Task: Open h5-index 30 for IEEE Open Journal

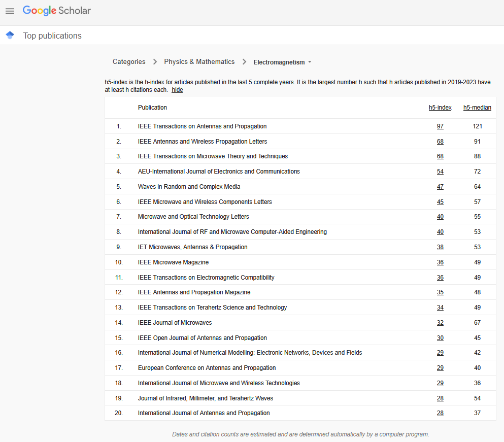Action: [x=440, y=338]
